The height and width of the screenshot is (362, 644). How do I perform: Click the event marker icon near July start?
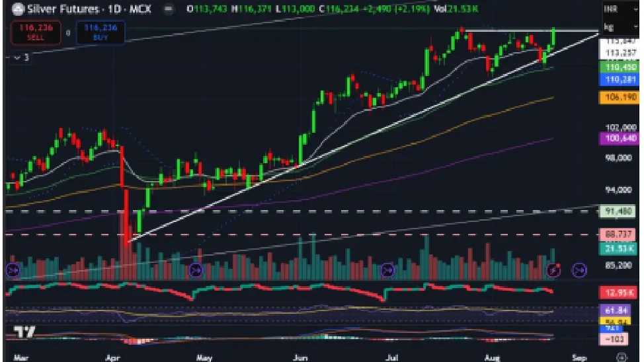[387, 270]
